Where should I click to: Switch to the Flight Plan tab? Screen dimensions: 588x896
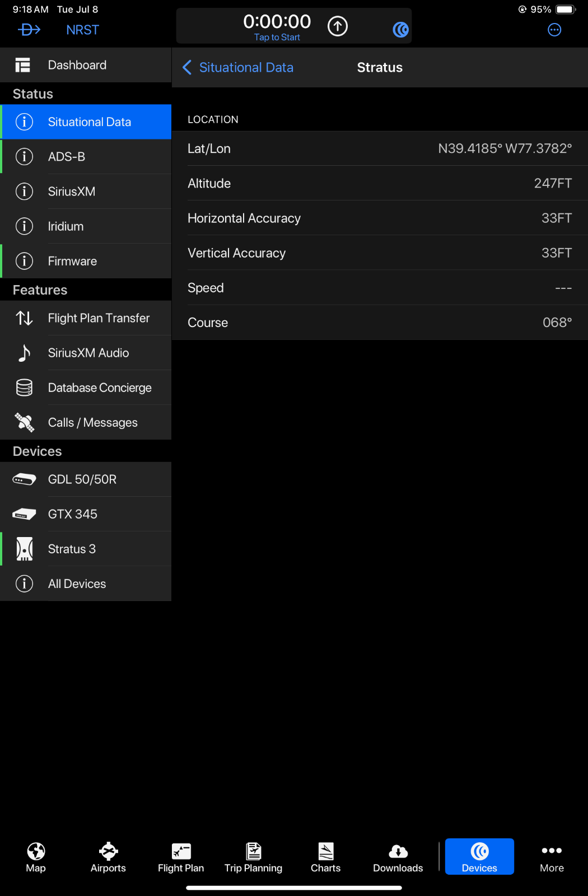181,857
